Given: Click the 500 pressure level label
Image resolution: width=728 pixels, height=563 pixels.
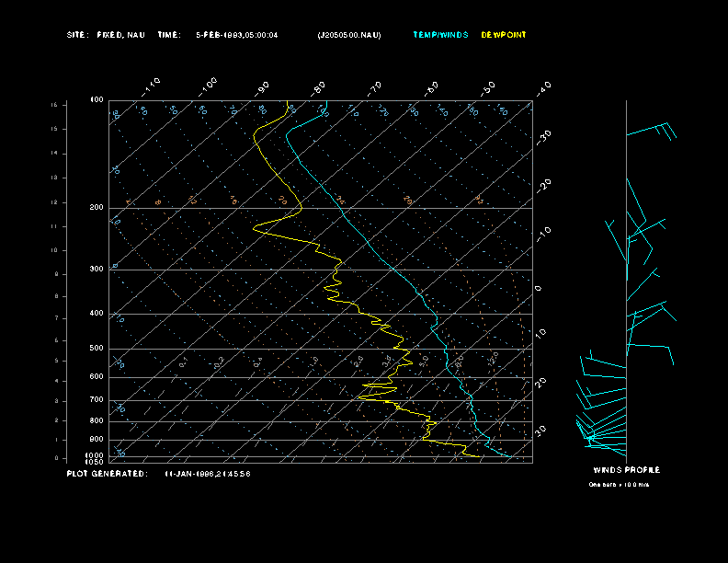Looking at the screenshot, I should (97, 349).
